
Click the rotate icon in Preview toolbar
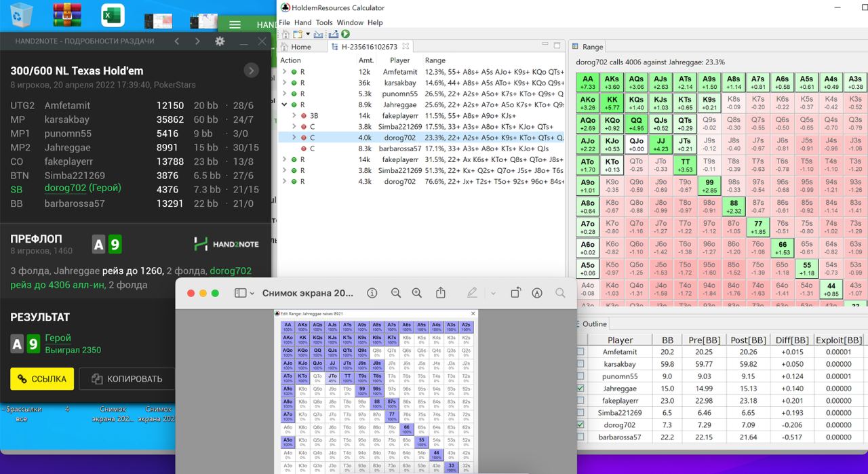515,293
